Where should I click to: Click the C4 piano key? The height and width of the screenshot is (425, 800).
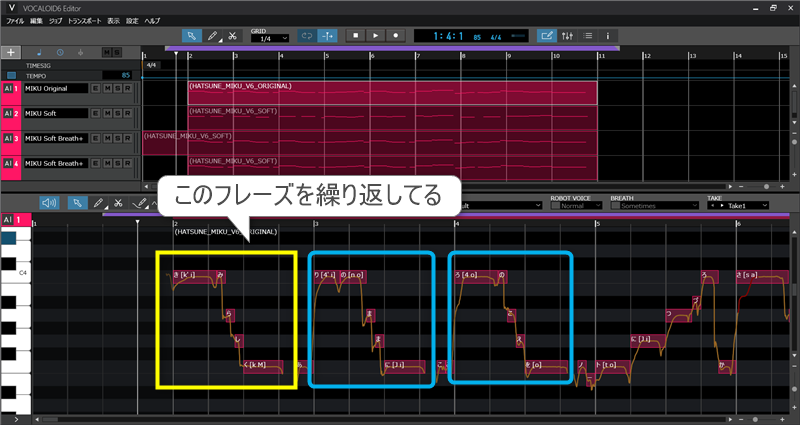16,273
